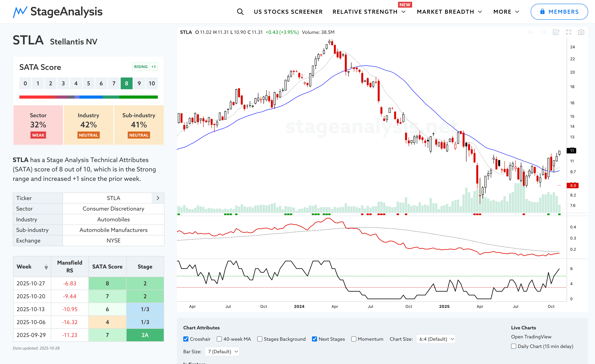Open chart indicators compare icon
Screen dimensions: 595x364
point(556,32)
